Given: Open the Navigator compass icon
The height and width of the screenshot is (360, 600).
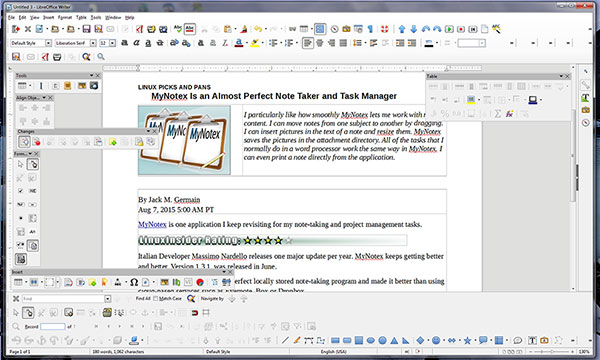Looking at the screenshot, I should point(334,29).
